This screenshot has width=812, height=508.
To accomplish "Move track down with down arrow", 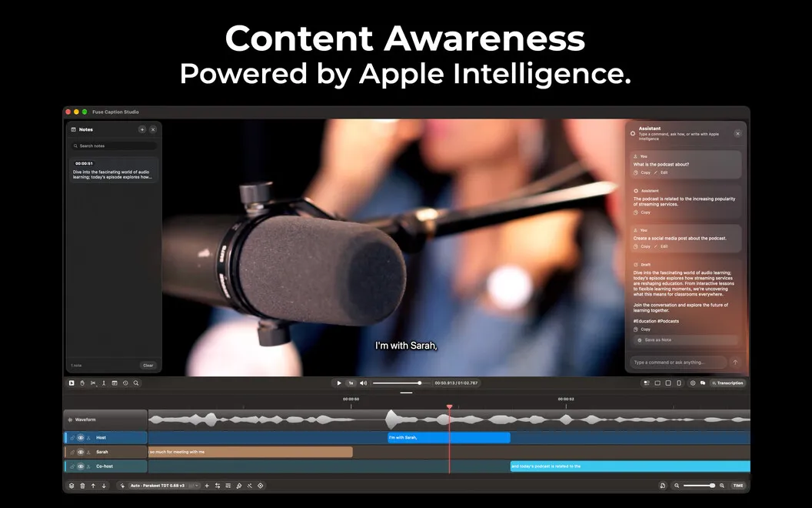I will (104, 486).
